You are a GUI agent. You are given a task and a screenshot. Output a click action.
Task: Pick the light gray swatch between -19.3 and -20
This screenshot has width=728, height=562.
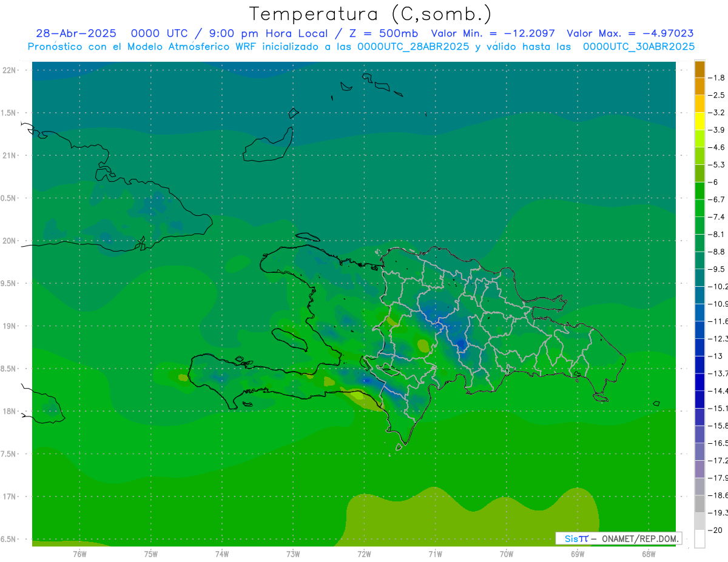pyautogui.click(x=699, y=521)
